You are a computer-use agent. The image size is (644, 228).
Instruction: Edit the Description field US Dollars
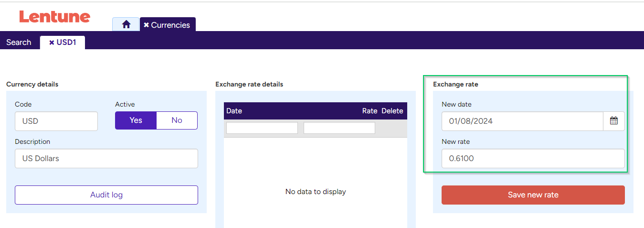pyautogui.click(x=106, y=158)
